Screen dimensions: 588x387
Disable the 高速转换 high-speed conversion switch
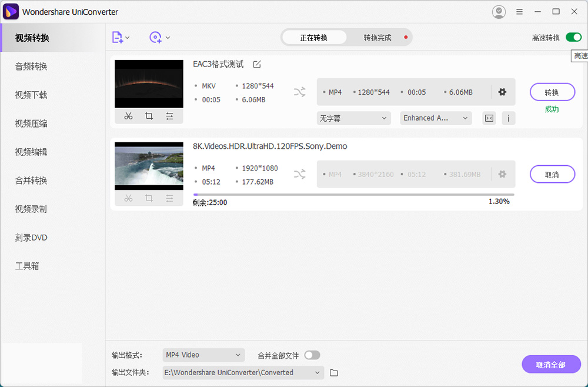(x=573, y=36)
